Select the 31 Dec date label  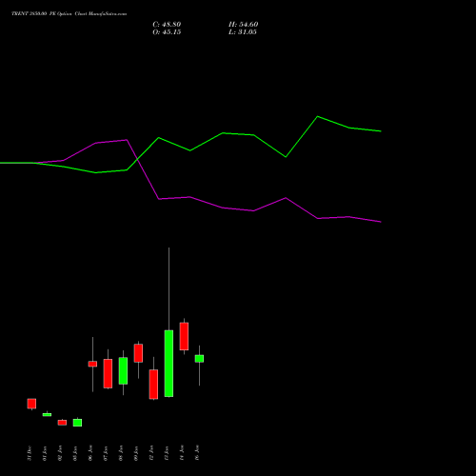point(30,453)
